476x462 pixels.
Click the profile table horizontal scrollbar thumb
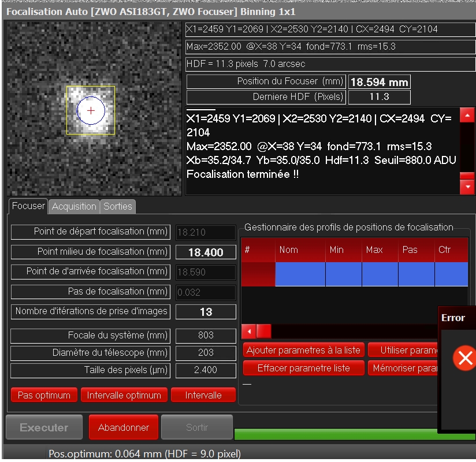click(x=263, y=331)
